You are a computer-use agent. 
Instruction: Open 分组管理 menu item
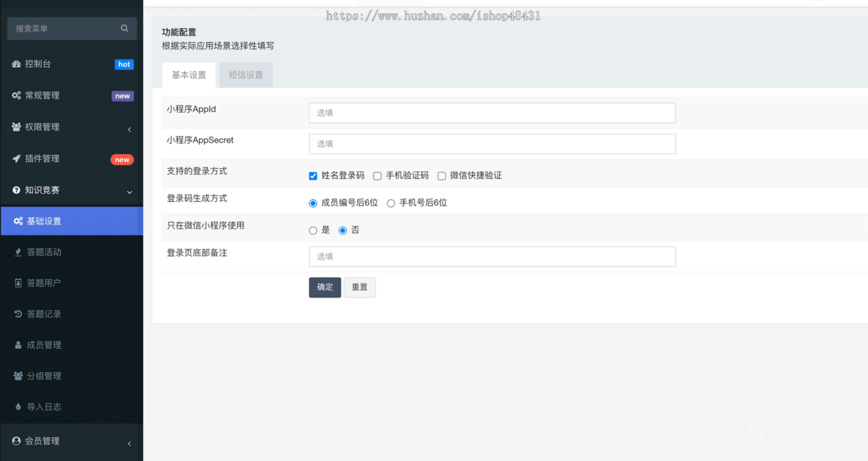coord(72,376)
